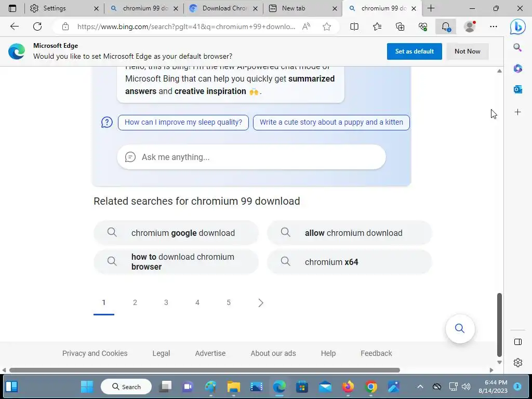Image resolution: width=532 pixels, height=399 pixels.
Task: Open sidebar settings gear icon
Action: (518, 362)
